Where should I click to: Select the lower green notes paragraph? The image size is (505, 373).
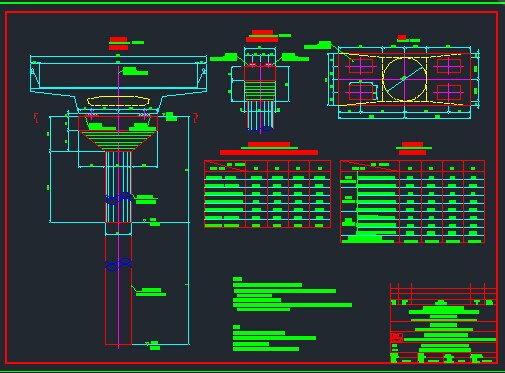click(x=274, y=338)
